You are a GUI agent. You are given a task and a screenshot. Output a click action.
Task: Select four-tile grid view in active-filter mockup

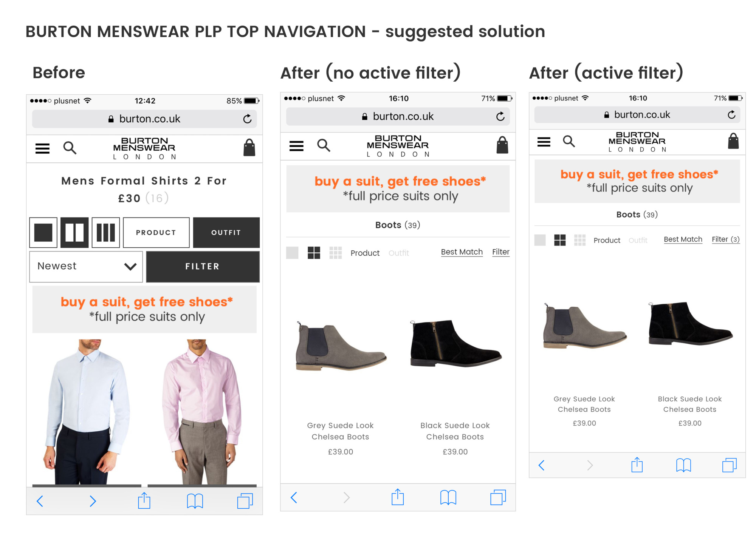click(x=560, y=240)
